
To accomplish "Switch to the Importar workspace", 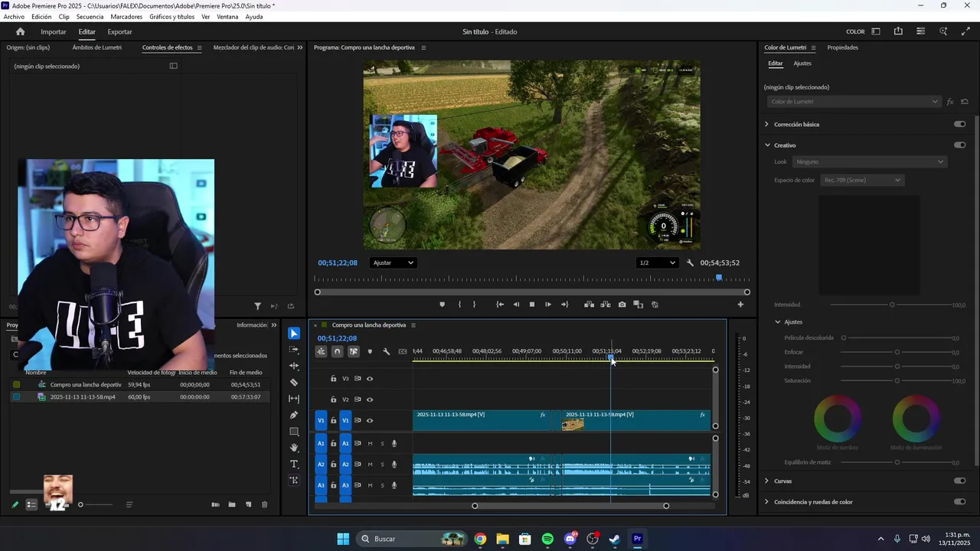I will point(54,32).
